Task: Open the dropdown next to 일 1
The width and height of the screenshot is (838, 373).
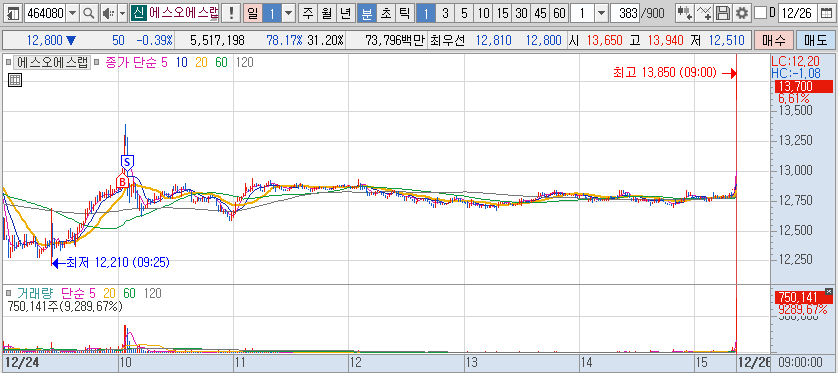Action: pyautogui.click(x=289, y=14)
